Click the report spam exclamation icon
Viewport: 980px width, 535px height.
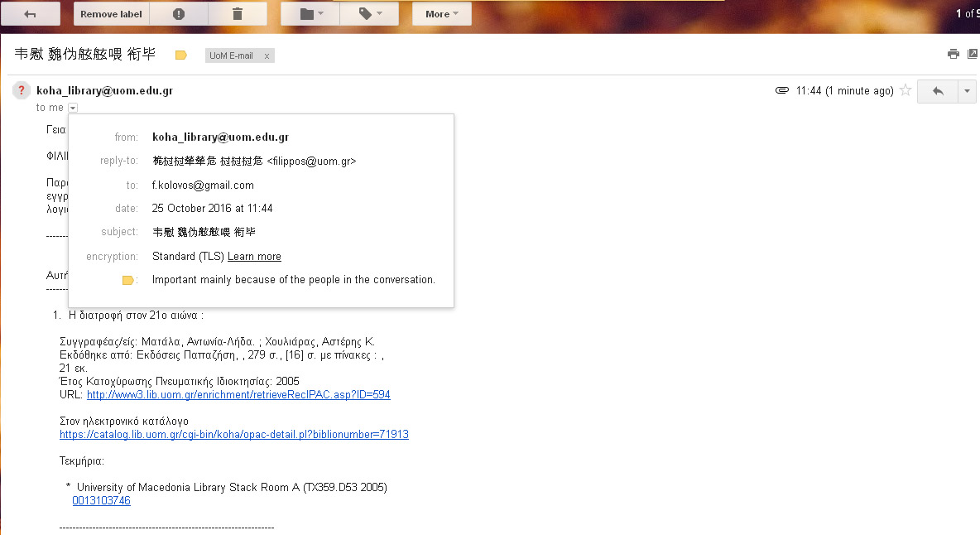(x=179, y=14)
